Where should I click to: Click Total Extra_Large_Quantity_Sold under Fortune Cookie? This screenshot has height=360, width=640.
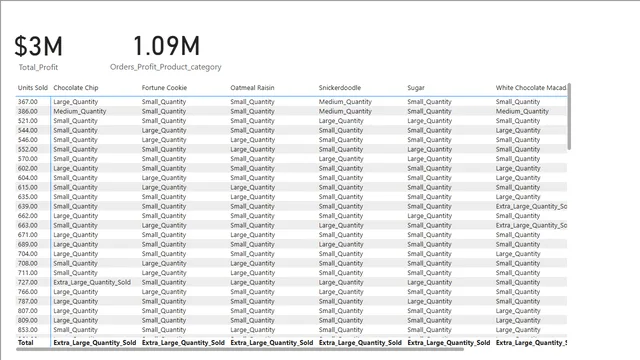pyautogui.click(x=183, y=343)
